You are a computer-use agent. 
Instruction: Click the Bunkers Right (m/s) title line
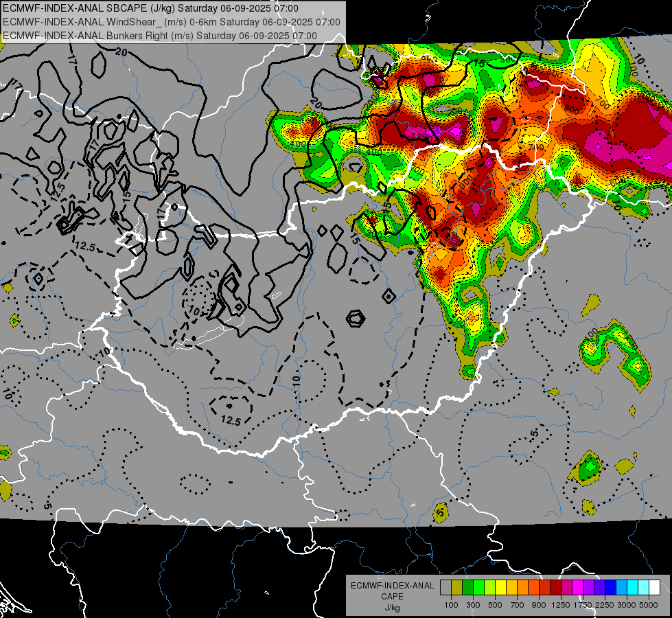160,36
